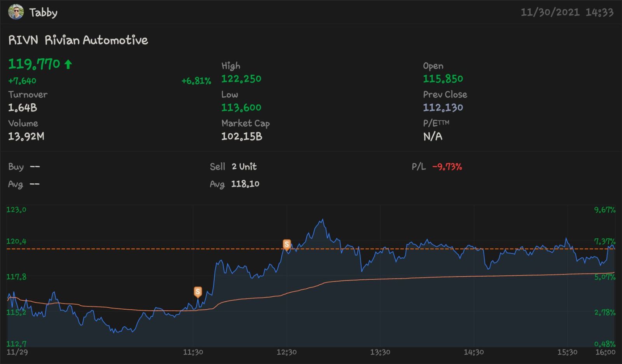Click the 9.67% right-axis label
Screen dimensions: 622x364
tap(605, 210)
